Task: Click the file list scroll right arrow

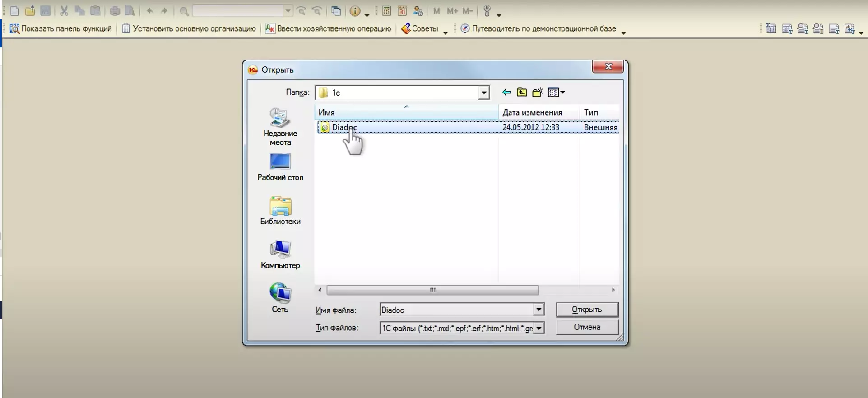Action: (x=613, y=290)
